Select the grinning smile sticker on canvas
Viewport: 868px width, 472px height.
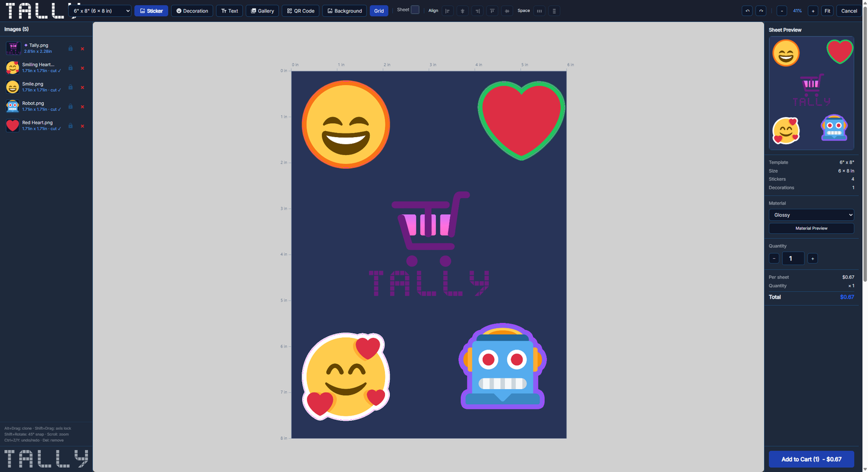click(346, 124)
